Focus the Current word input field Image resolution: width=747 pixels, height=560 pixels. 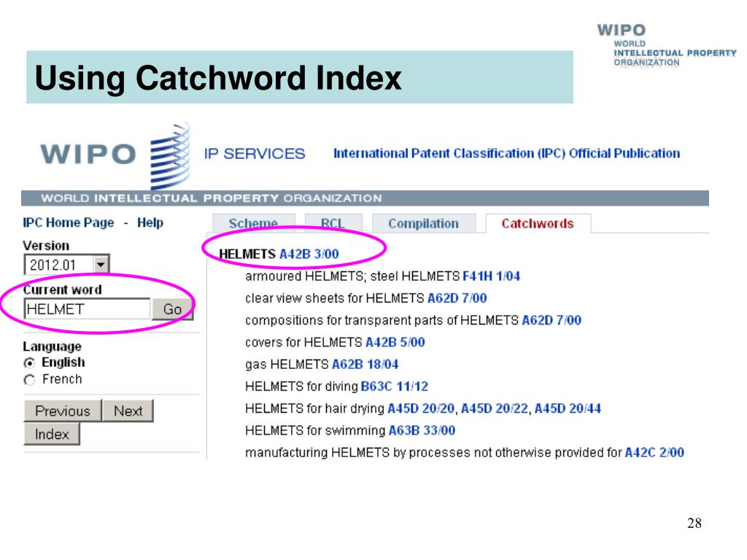88,309
